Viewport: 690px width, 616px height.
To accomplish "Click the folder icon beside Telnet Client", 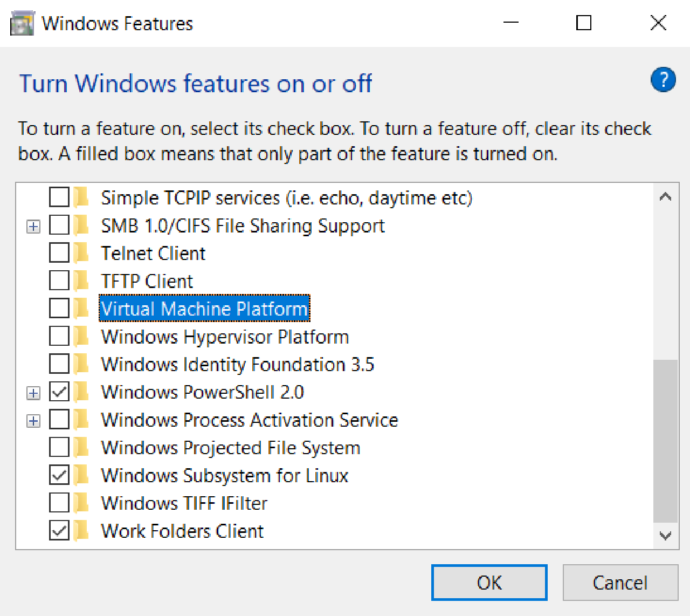I will coord(80,252).
